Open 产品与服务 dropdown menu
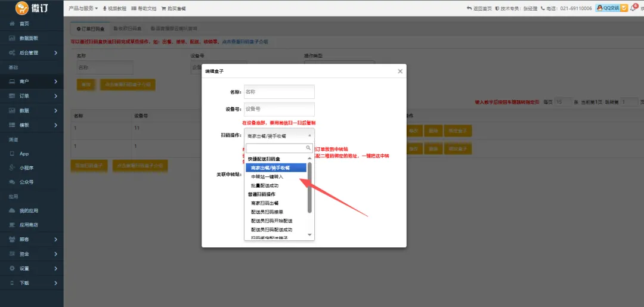Viewport: 644px width, 307px height. [x=83, y=8]
